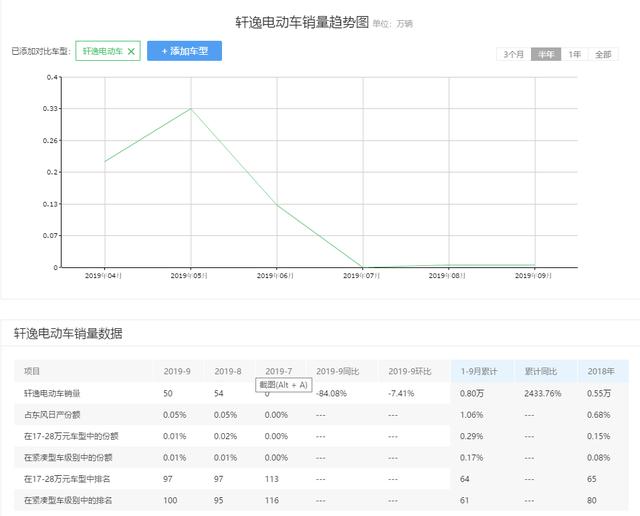Click the 2019-8 column header
The height and width of the screenshot is (516, 640).
[x=228, y=371]
